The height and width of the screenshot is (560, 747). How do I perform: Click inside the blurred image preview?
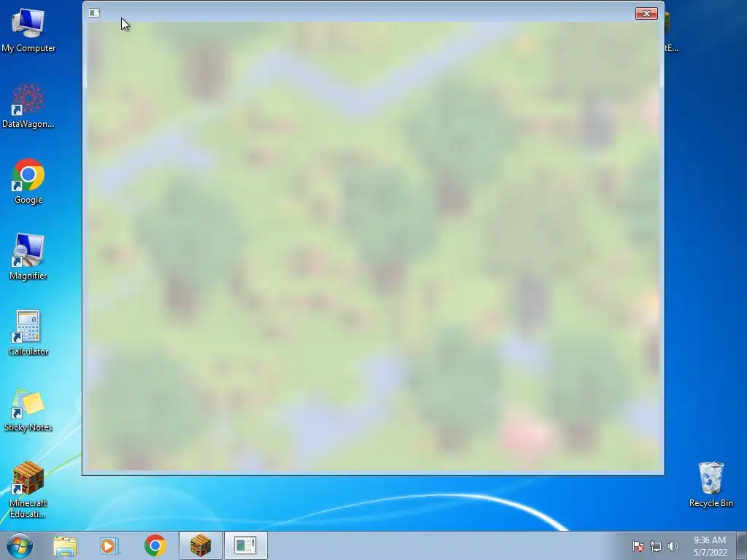click(x=373, y=246)
